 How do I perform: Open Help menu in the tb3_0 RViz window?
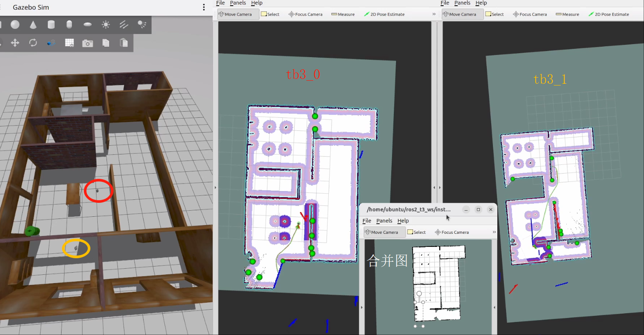pos(257,3)
